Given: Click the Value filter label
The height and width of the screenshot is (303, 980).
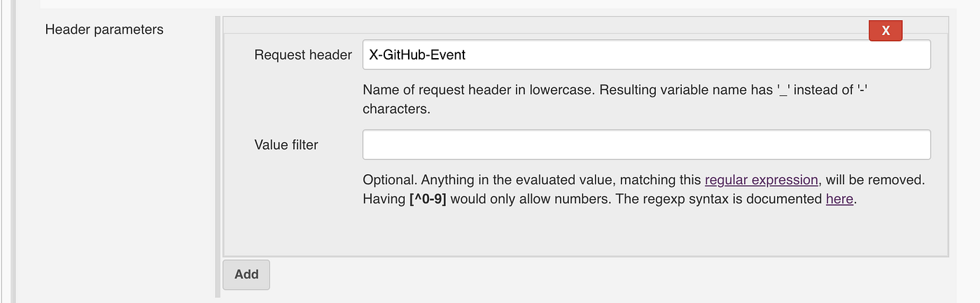Looking at the screenshot, I should tap(286, 145).
